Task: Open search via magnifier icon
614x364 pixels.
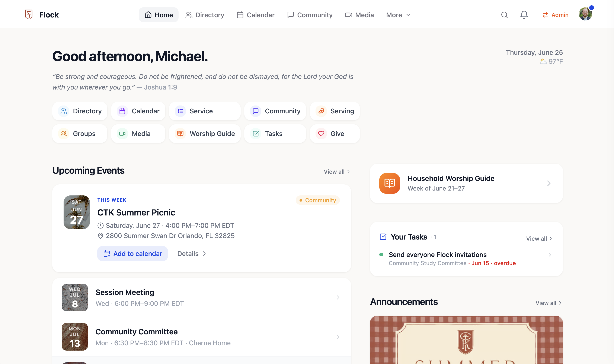Action: [x=504, y=15]
